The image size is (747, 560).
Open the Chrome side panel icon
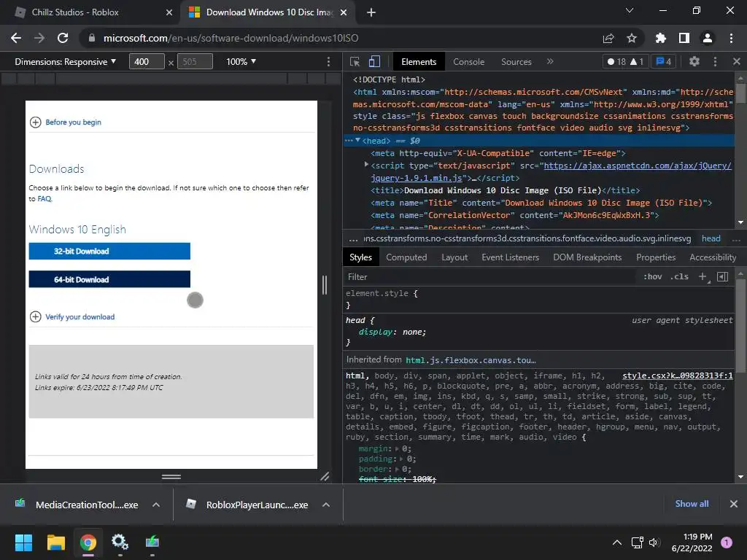tap(684, 38)
